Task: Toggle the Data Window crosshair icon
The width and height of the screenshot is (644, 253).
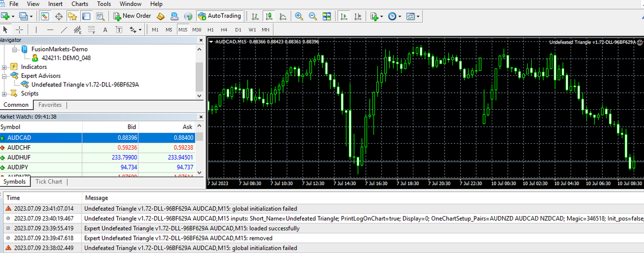Action: click(x=58, y=16)
